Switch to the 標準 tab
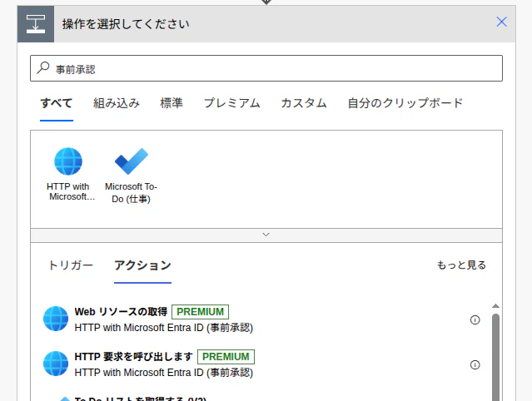The height and width of the screenshot is (401, 532). pyautogui.click(x=172, y=102)
